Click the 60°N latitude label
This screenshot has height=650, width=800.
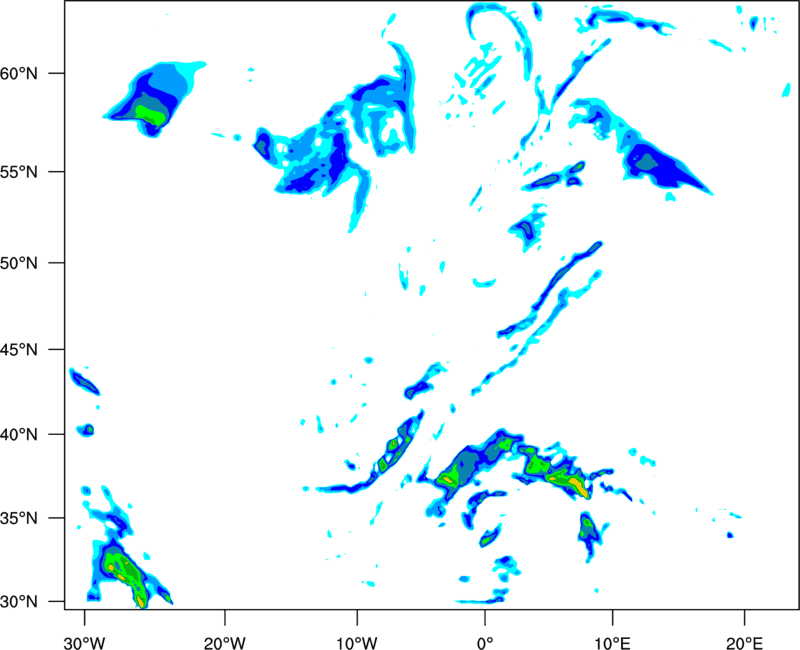(x=19, y=73)
